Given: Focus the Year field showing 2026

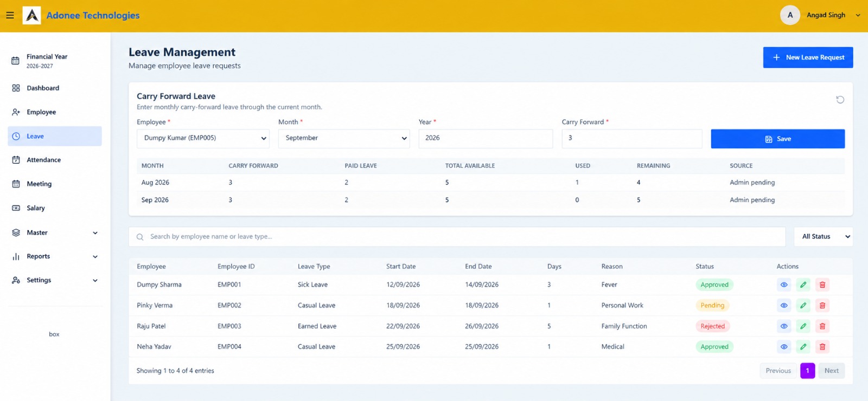Looking at the screenshot, I should [486, 138].
